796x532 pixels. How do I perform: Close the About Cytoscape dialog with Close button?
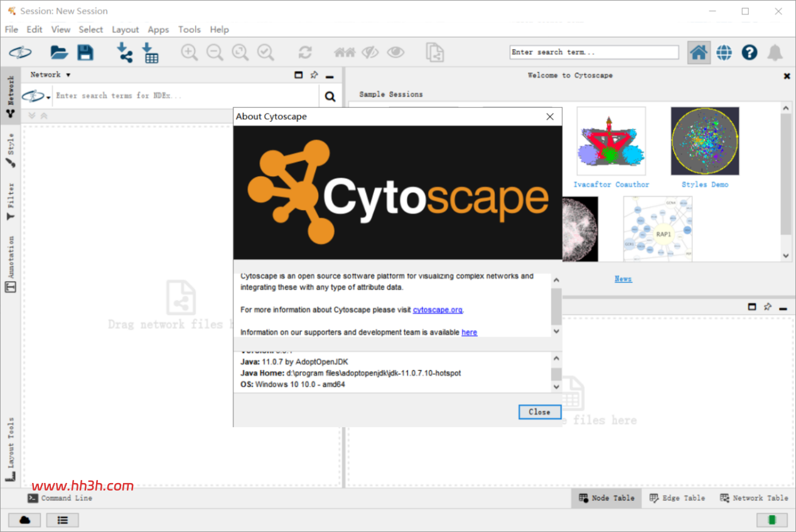coord(539,412)
